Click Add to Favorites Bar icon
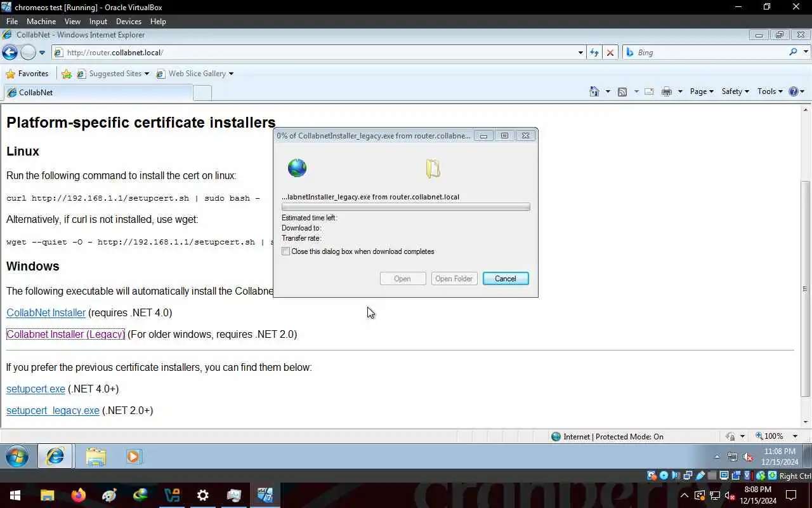812x508 pixels. [x=67, y=74]
